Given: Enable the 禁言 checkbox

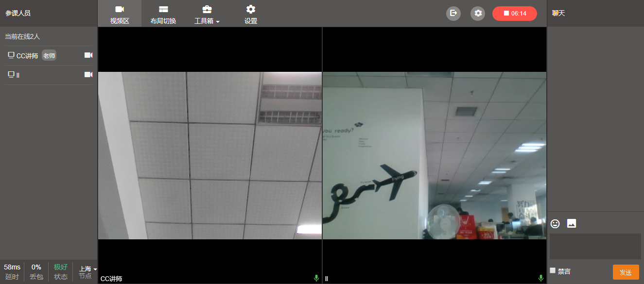Looking at the screenshot, I should 553,270.
